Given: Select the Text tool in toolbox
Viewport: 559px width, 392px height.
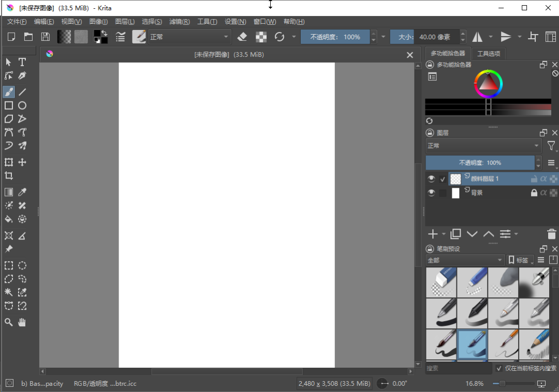Looking at the screenshot, I should (22, 62).
